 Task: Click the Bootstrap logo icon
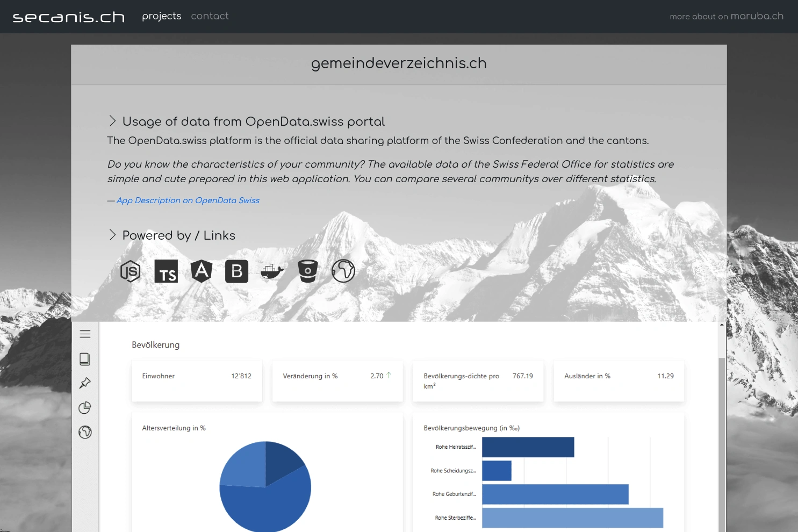pyautogui.click(x=236, y=271)
